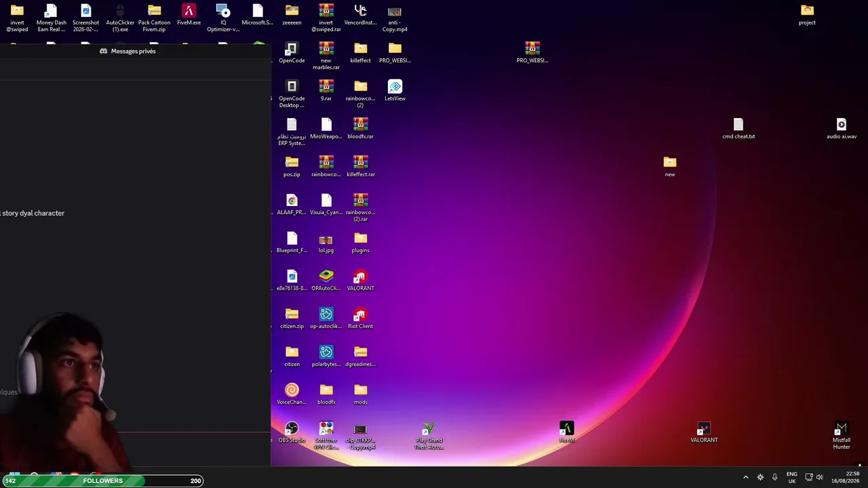This screenshot has width=868, height=488.
Task: Select the polarbytes... file icon
Action: click(326, 357)
